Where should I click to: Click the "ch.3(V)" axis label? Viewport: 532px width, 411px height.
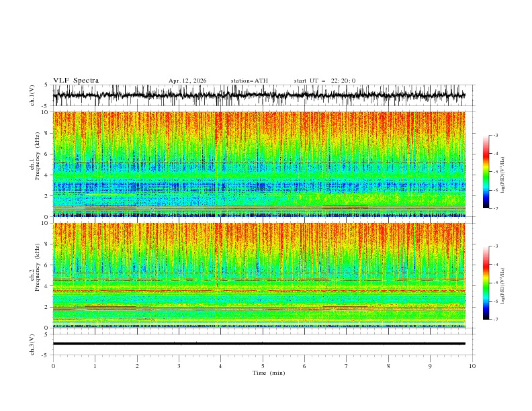[32, 345]
